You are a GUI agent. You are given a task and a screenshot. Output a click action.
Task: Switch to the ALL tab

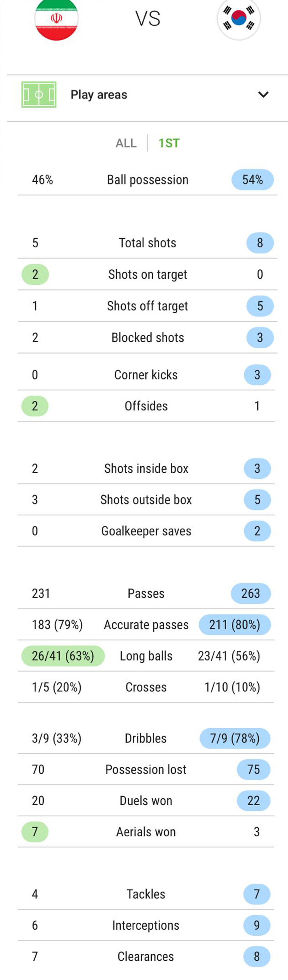click(x=126, y=143)
